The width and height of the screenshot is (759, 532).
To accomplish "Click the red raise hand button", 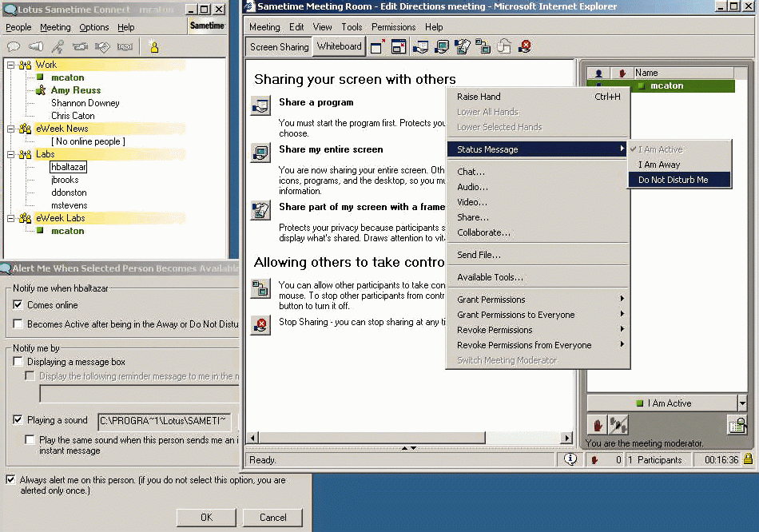I will [598, 426].
